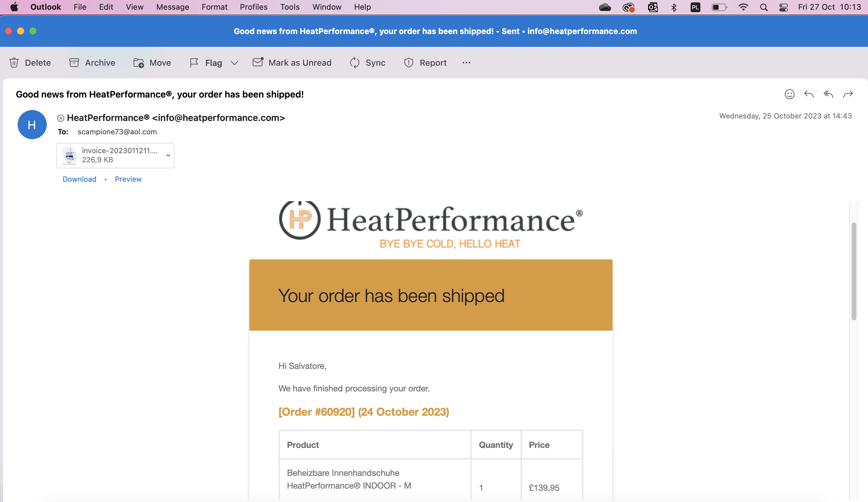The image size is (868, 502).
Task: Flag this message
Action: [x=206, y=63]
